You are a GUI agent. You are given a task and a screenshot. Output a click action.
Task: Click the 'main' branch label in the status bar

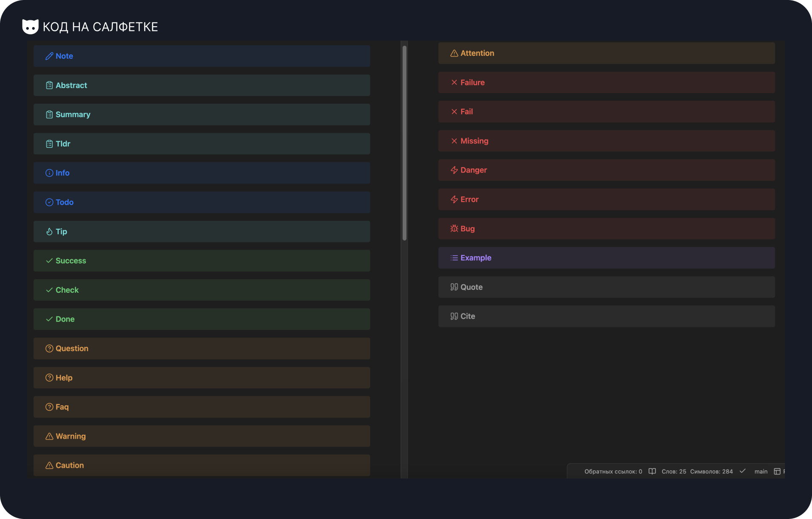tap(761, 471)
